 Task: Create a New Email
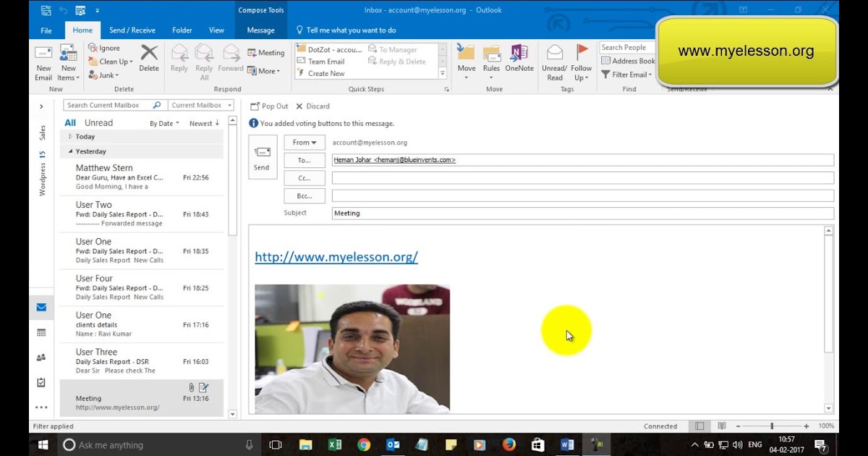pyautogui.click(x=43, y=63)
